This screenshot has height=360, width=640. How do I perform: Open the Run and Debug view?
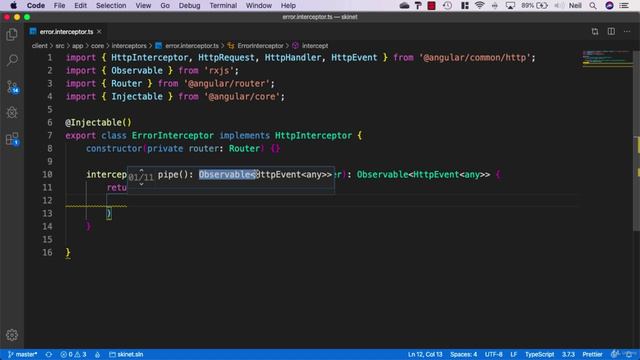(12, 112)
